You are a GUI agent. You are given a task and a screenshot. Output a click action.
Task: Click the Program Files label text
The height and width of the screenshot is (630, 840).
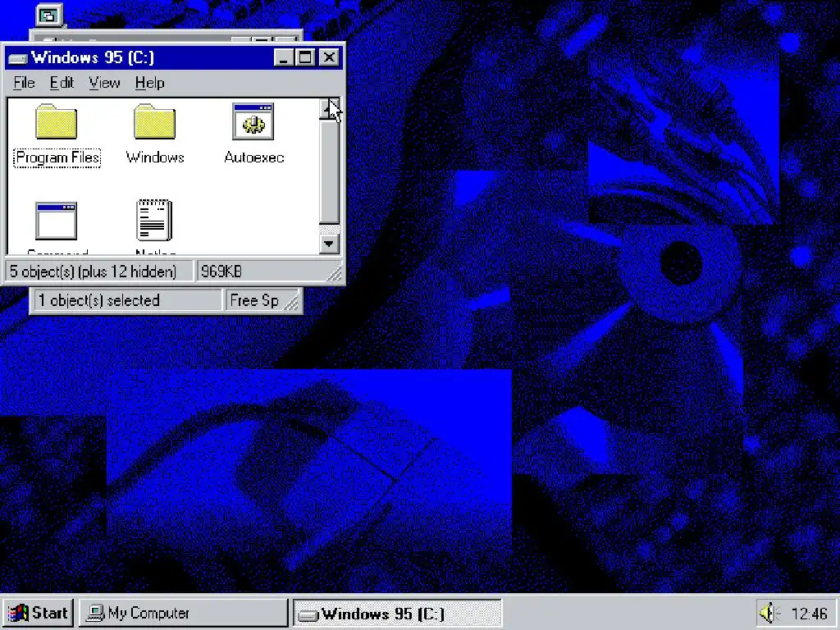[x=57, y=157]
